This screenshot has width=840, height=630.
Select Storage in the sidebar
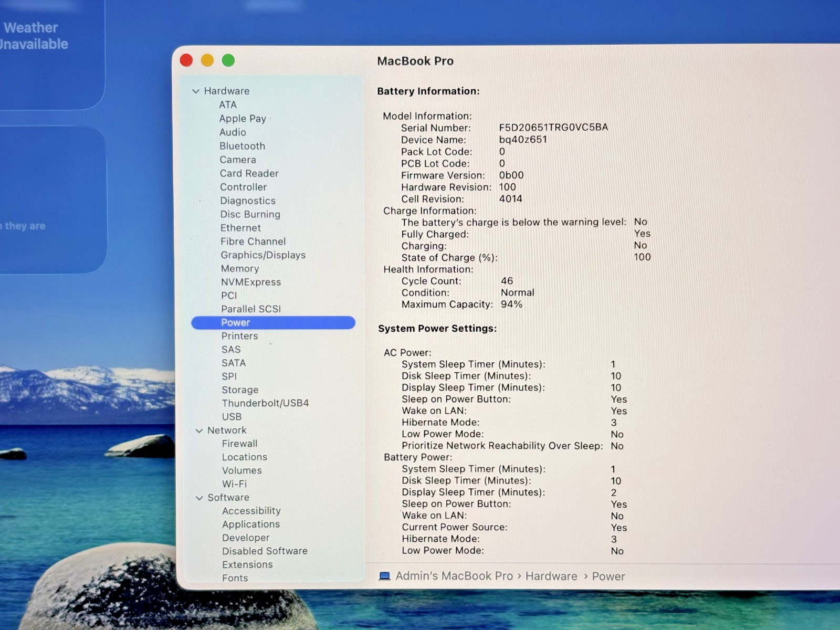239,390
